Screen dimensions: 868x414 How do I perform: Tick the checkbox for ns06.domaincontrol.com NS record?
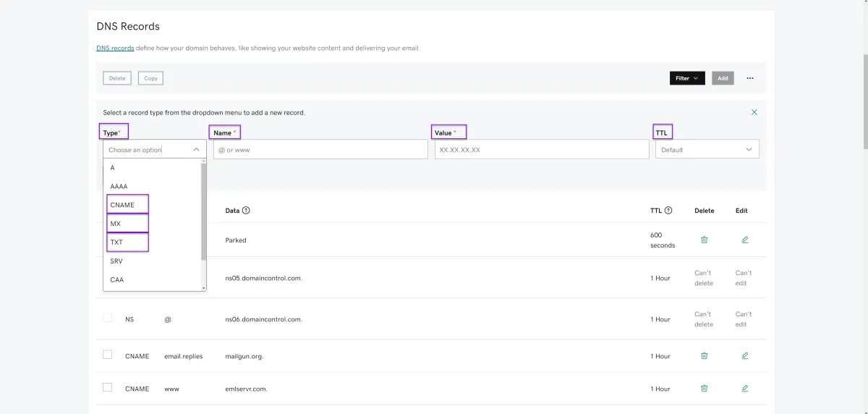click(x=107, y=318)
